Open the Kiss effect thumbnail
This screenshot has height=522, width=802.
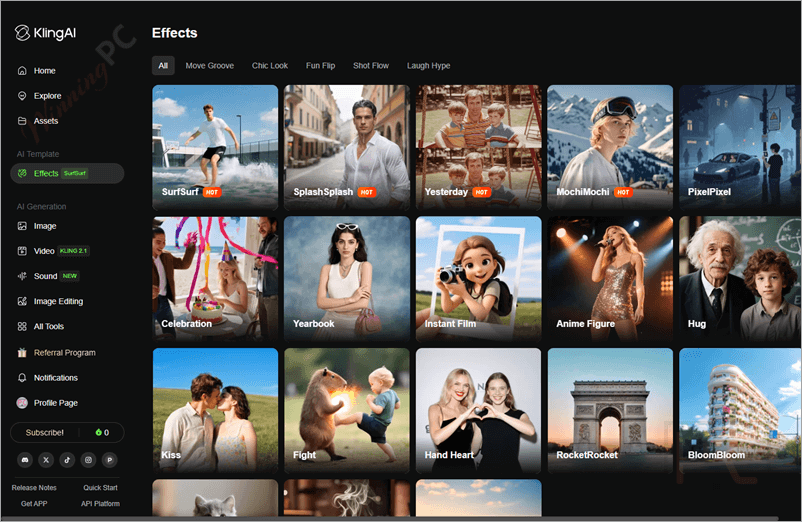tap(215, 411)
